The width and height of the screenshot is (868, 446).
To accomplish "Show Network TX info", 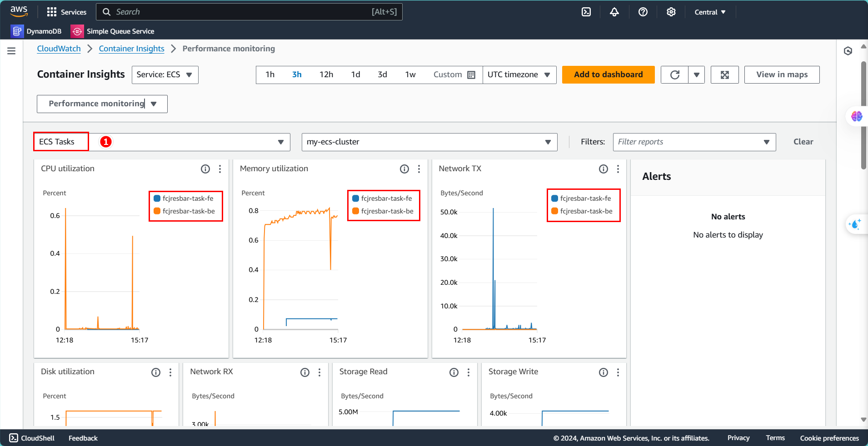I will click(604, 169).
